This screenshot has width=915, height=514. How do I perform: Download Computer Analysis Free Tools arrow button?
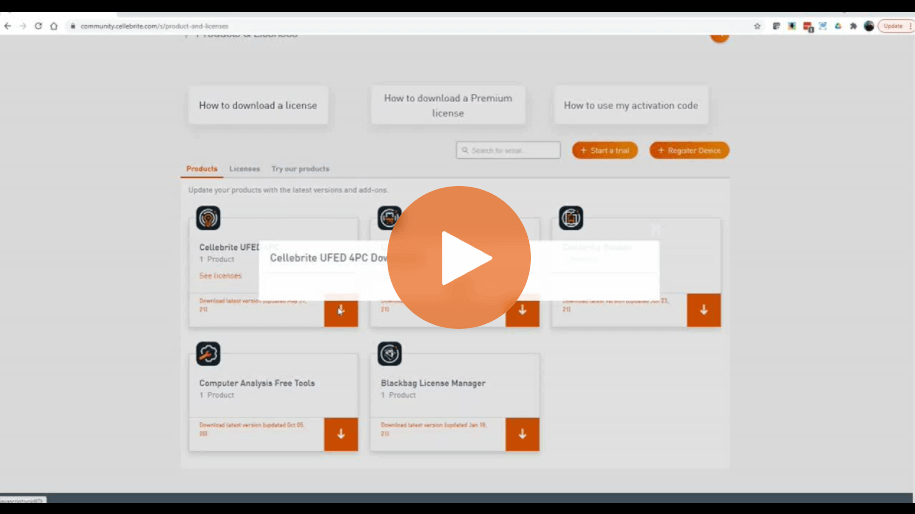[x=341, y=434]
